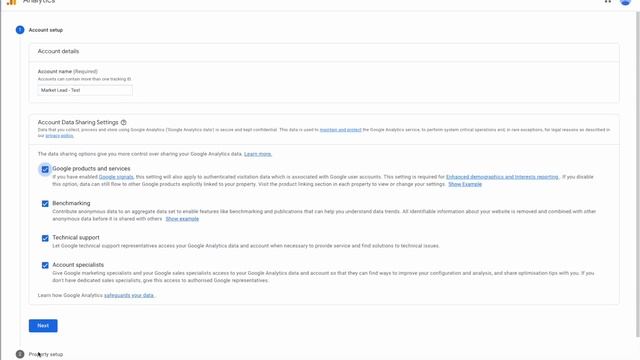Screen dimensions: 640x360
Task: Click the Account Data Sharing Settings help icon
Action: [124, 122]
